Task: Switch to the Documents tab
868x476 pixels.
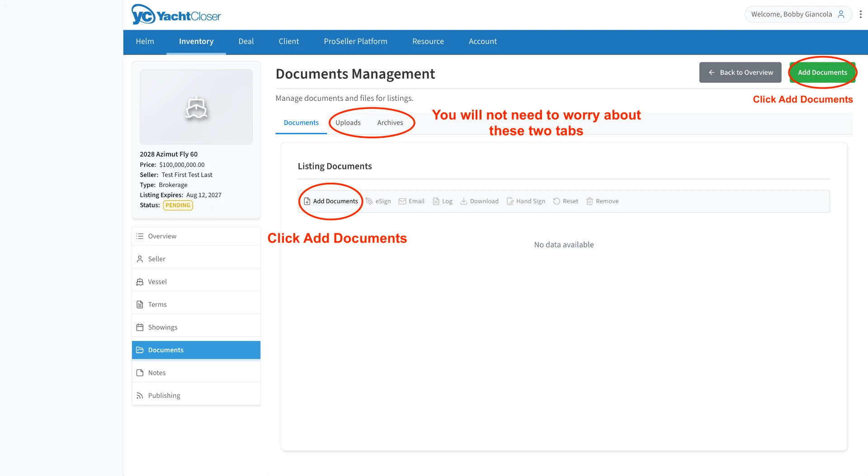Action: point(301,123)
